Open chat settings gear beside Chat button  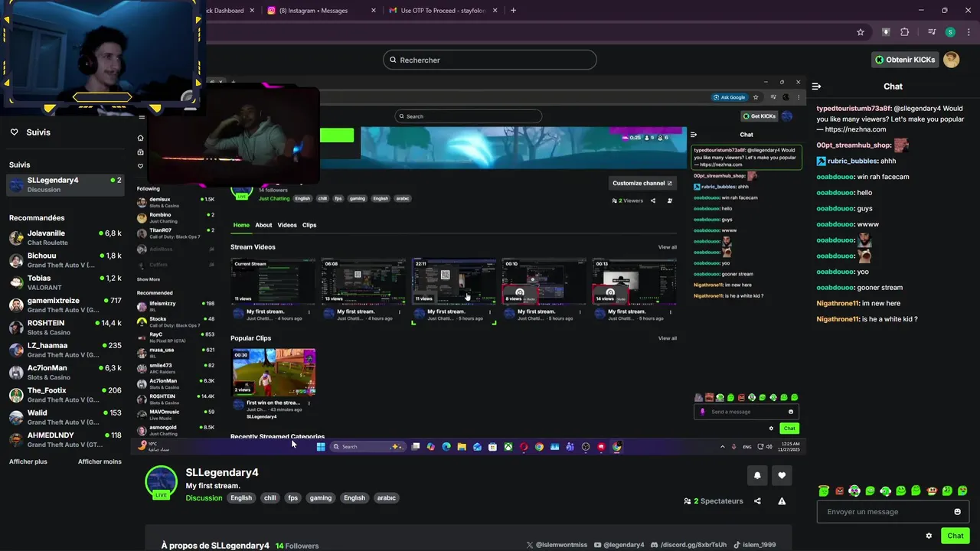click(x=929, y=536)
